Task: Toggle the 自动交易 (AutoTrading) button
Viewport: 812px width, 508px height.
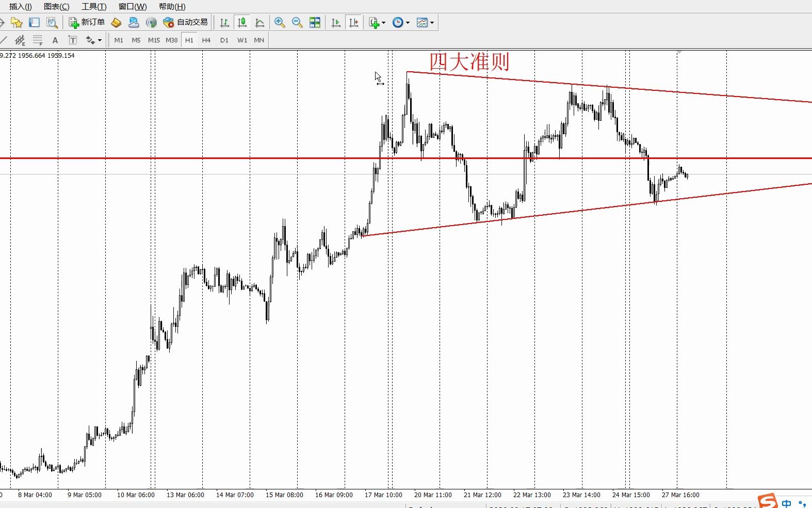Action: click(x=185, y=22)
